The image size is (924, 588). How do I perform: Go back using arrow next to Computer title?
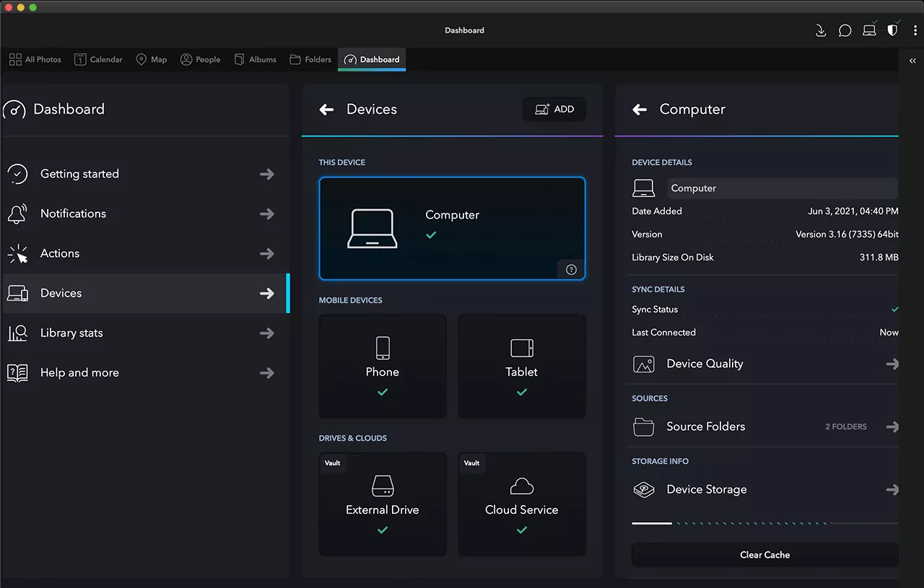point(640,110)
